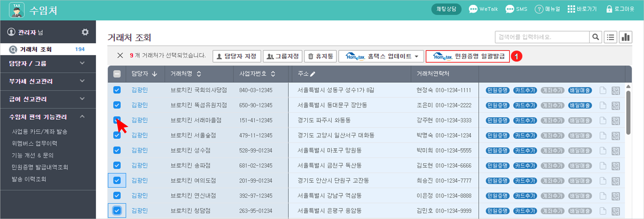Click the 채팅상담 button
This screenshot has height=219, width=644.
click(x=446, y=9)
